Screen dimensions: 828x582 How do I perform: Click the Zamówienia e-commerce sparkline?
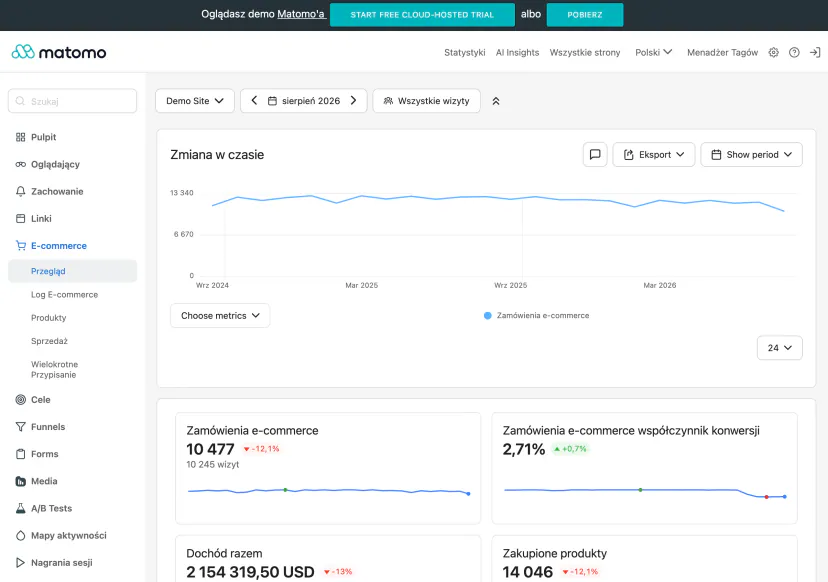pos(328,492)
